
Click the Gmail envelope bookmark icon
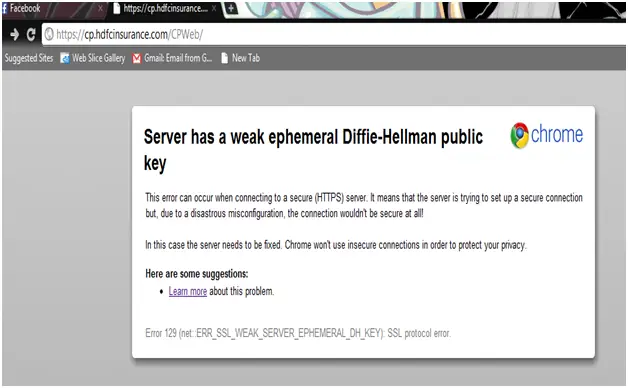pyautogui.click(x=137, y=58)
